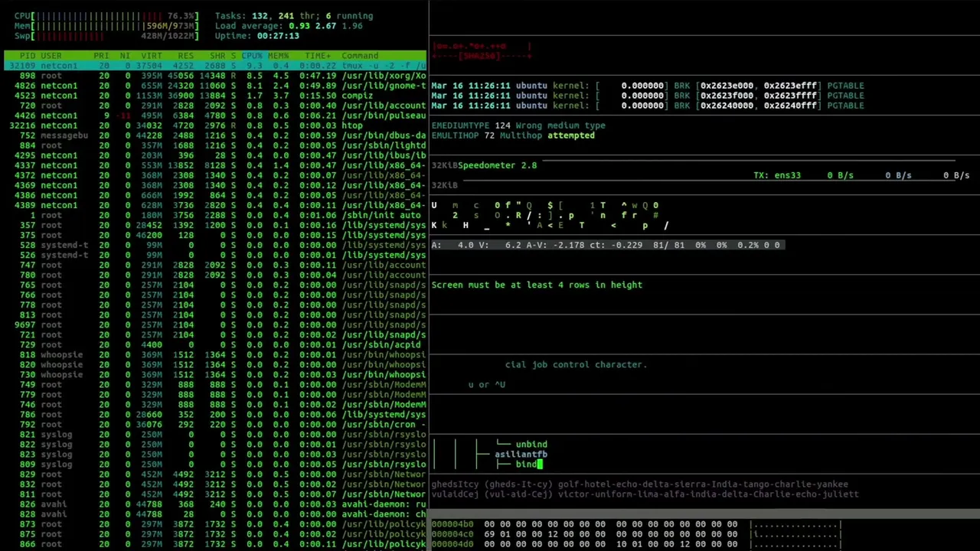
Task: Select the xorg process row with PID 898
Action: 215,76
